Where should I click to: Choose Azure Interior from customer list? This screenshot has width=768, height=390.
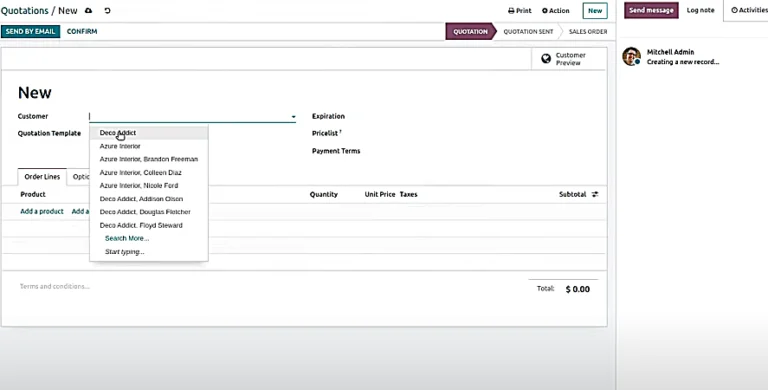pos(149,146)
